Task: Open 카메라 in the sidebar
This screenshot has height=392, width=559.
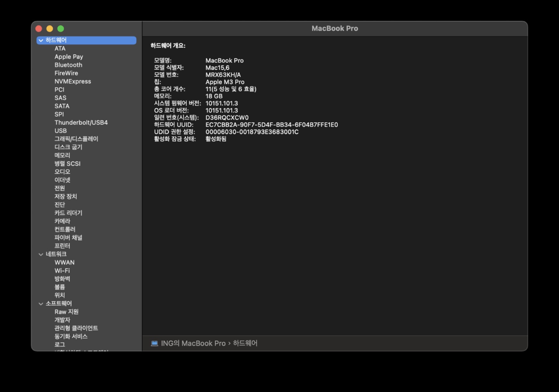Action: (62, 221)
